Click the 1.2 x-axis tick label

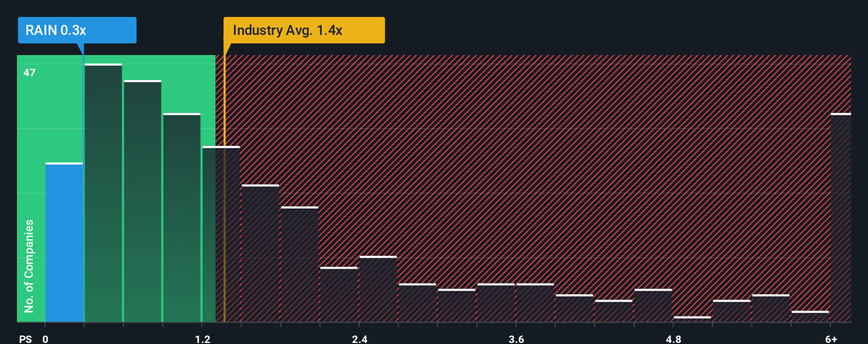[203, 339]
